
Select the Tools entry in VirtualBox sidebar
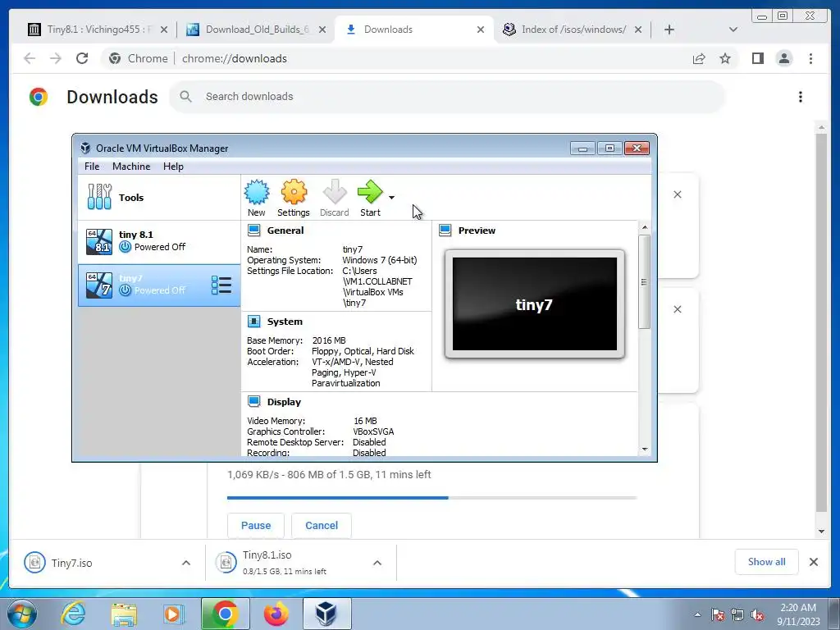tap(158, 197)
